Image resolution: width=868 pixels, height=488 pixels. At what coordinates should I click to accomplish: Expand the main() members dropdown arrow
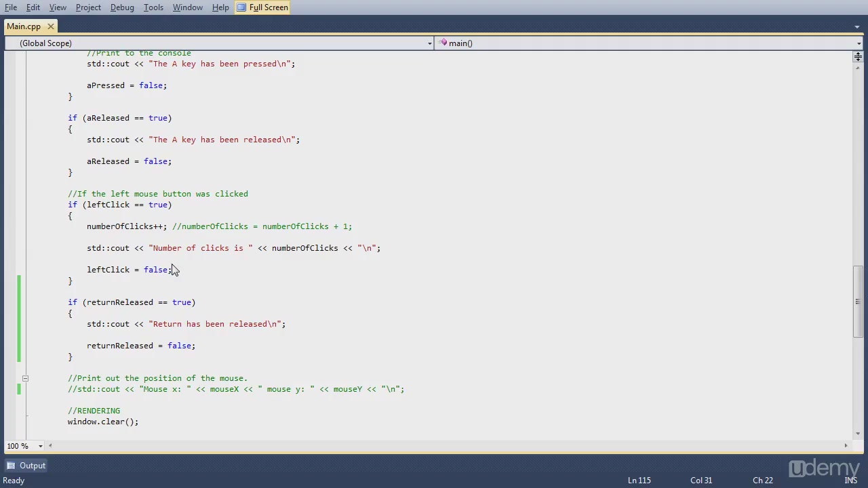point(859,43)
